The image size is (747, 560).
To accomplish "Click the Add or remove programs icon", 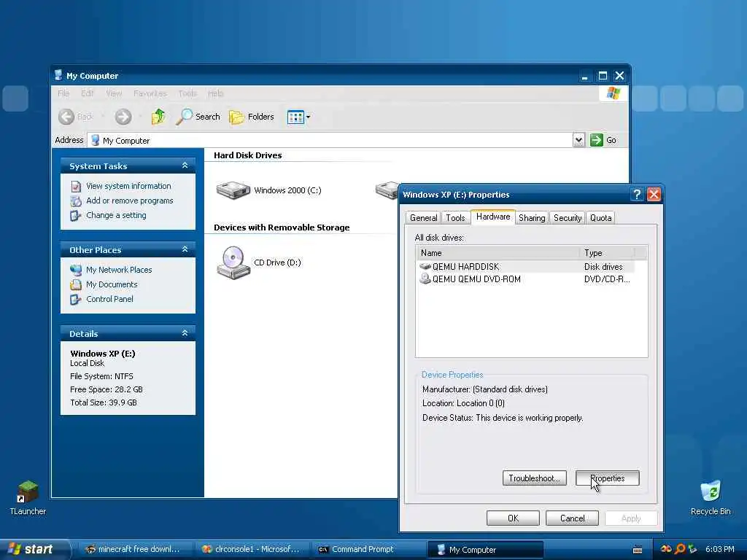I will [76, 201].
